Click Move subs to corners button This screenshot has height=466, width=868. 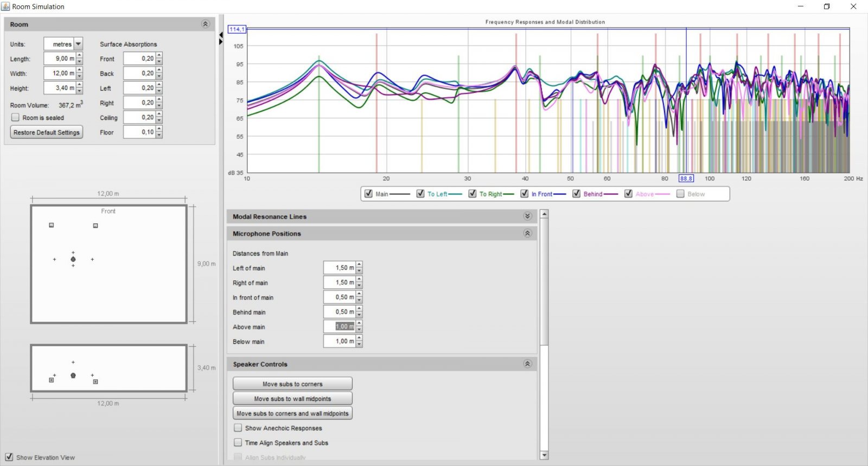point(292,384)
